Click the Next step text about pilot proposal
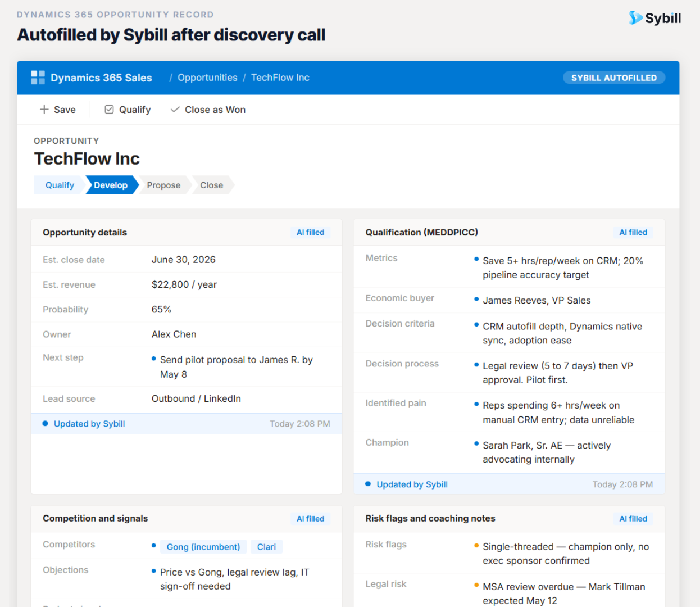This screenshot has width=700, height=607. 236,367
